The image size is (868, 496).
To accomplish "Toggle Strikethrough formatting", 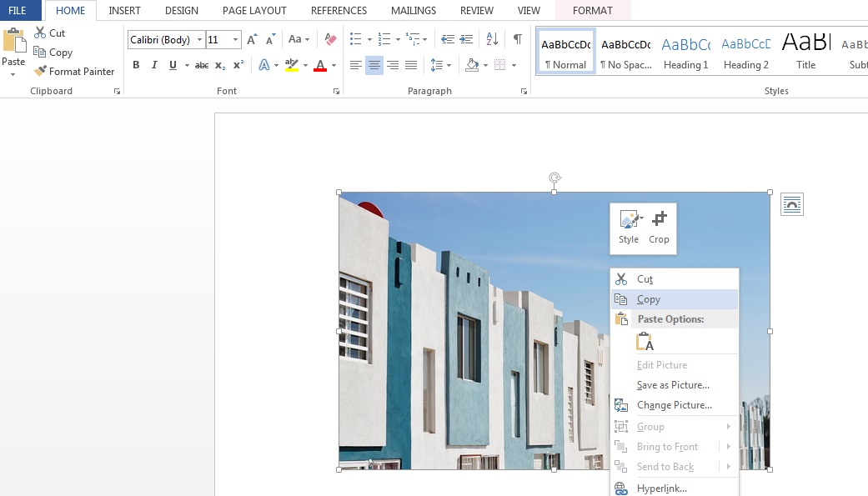I will click(x=202, y=65).
